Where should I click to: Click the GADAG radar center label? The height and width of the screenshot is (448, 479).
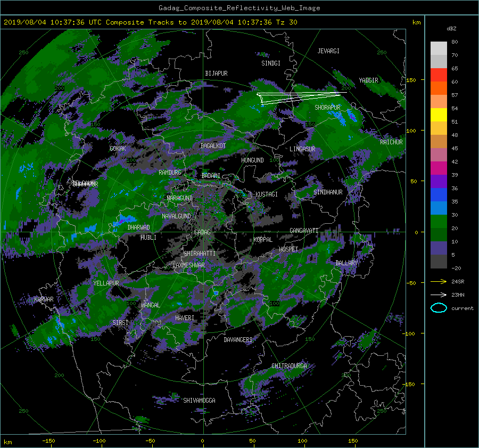tap(202, 232)
